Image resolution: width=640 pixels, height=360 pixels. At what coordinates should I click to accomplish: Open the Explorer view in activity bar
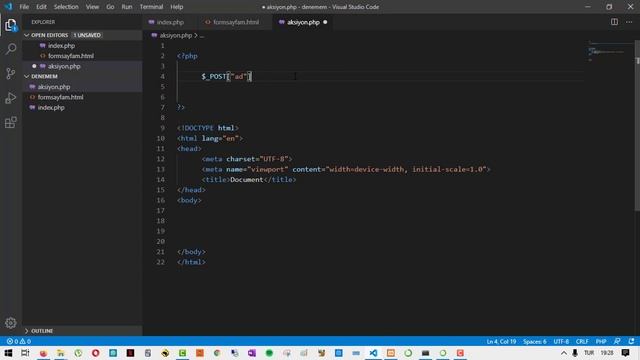coord(11,25)
